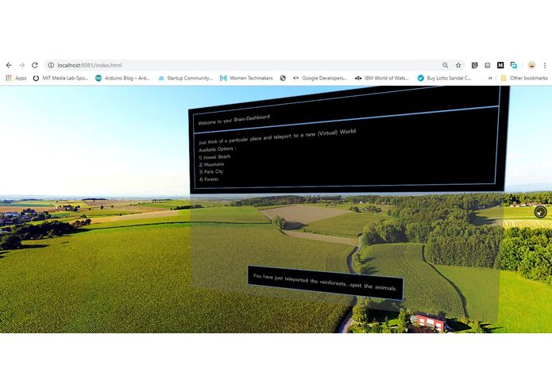Click the 'teleported the rainforests' message banner
The height and width of the screenshot is (392, 552).
pos(325,283)
